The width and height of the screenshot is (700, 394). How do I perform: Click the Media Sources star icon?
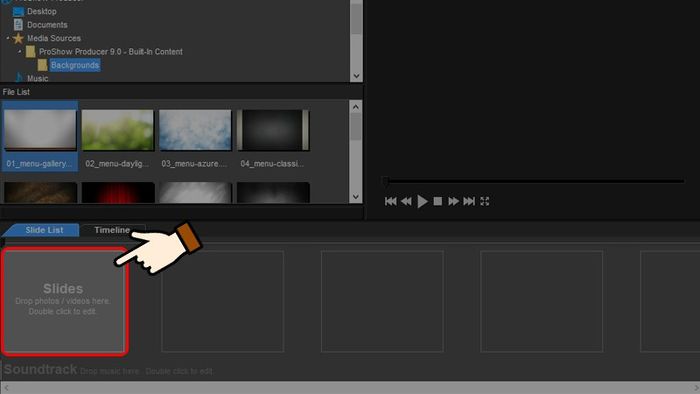coord(18,38)
